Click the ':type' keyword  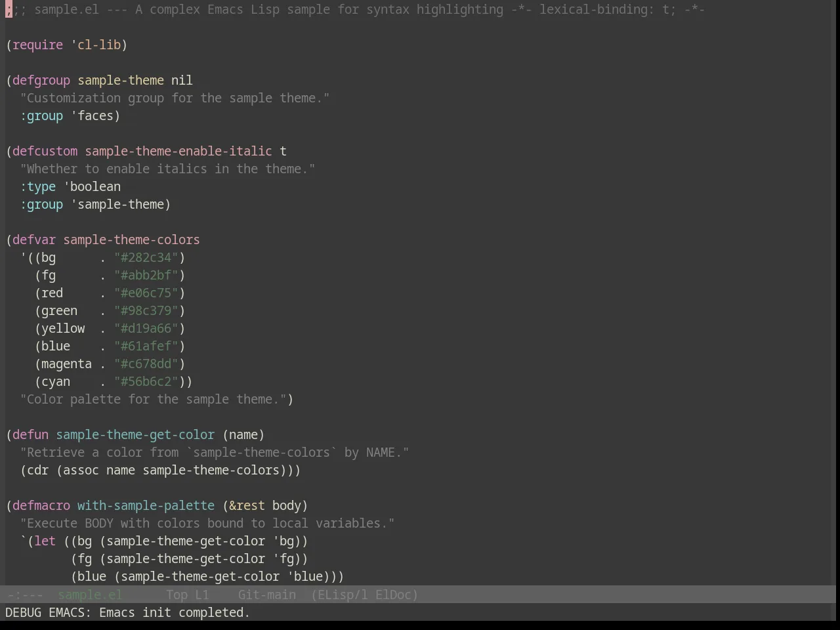pos(37,186)
